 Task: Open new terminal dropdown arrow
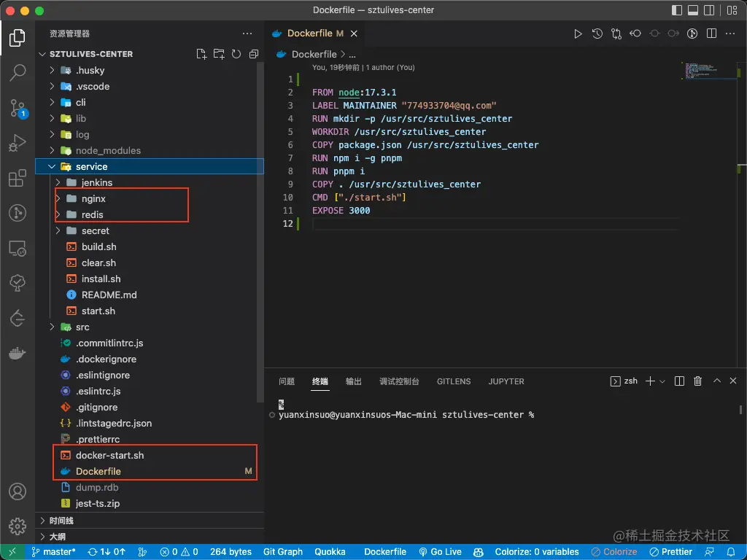coord(662,381)
